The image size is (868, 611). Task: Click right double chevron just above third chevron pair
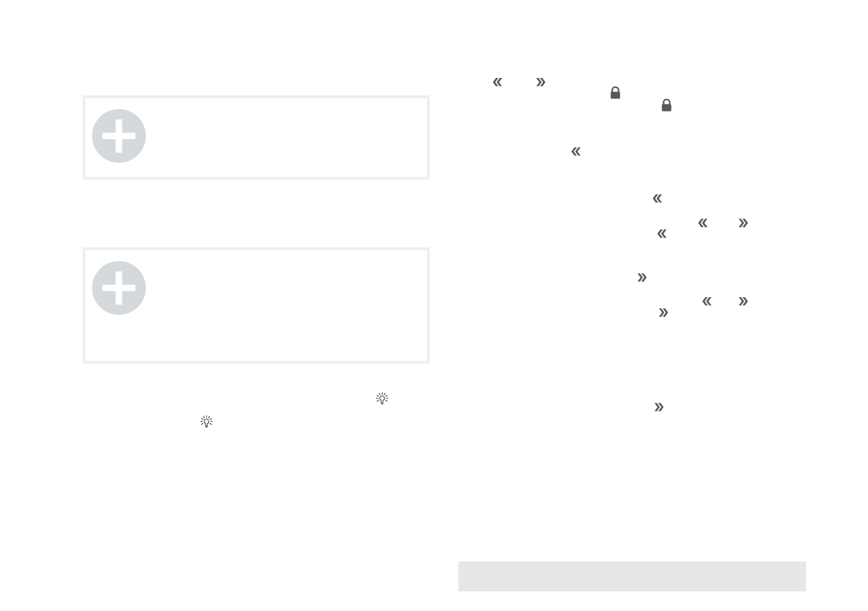coord(641,277)
